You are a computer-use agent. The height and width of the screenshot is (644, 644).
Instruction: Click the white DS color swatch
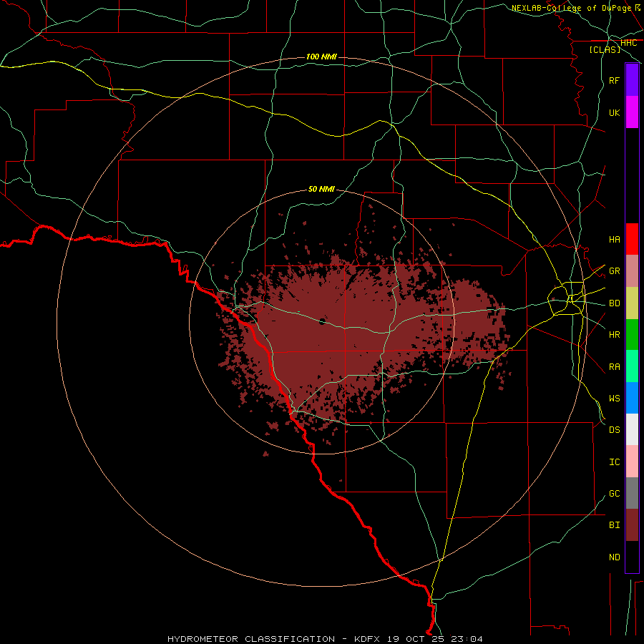point(632,429)
